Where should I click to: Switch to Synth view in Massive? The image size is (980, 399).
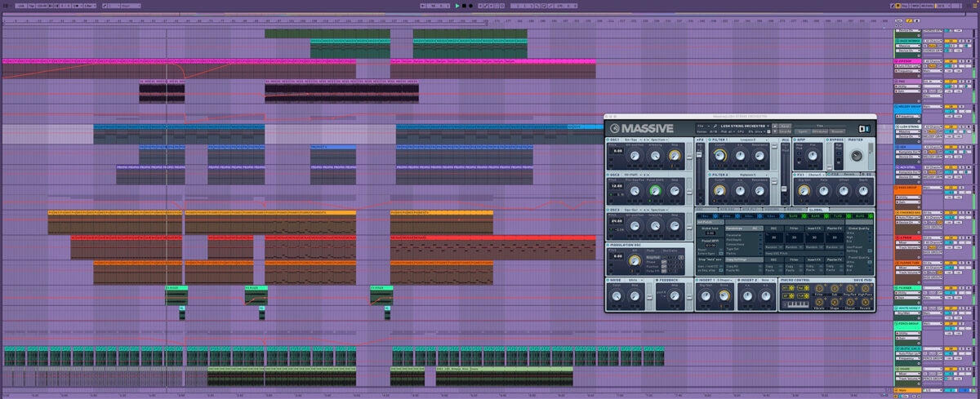click(804, 131)
